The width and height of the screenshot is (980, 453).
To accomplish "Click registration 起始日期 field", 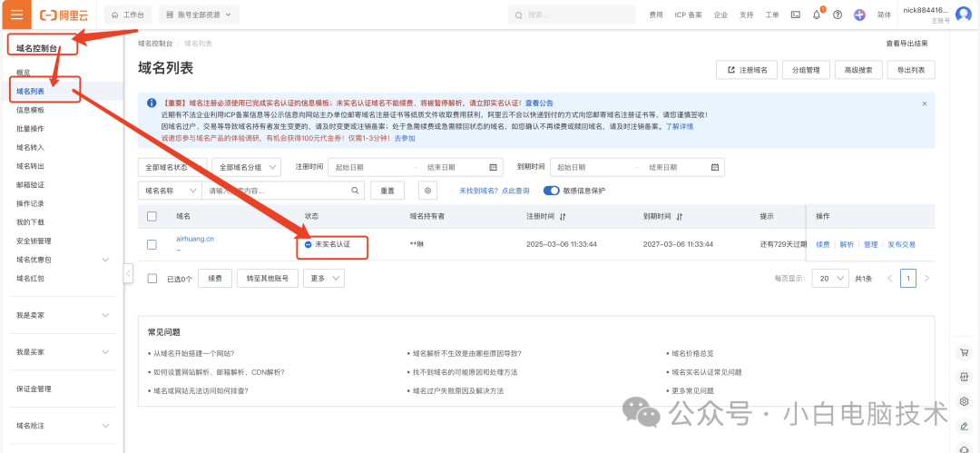I will tap(370, 167).
